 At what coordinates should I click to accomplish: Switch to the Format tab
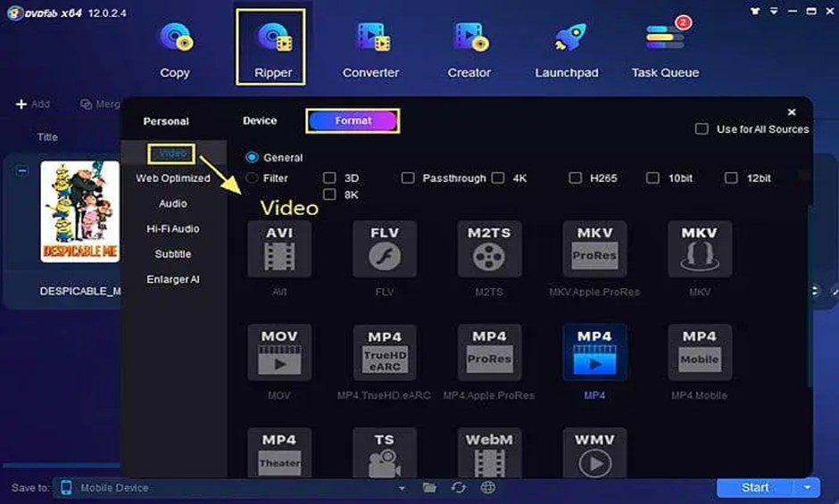[x=353, y=121]
